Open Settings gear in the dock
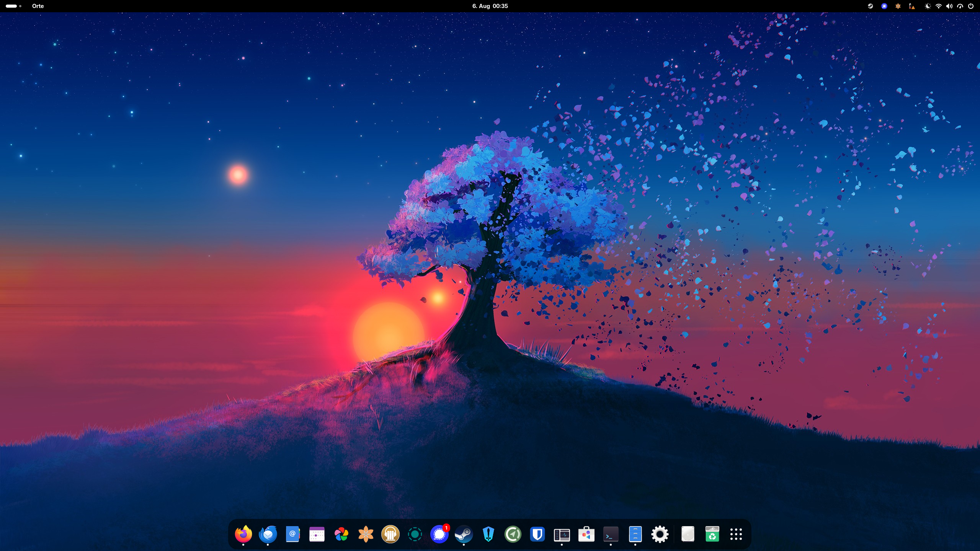The width and height of the screenshot is (980, 551). 660,534
